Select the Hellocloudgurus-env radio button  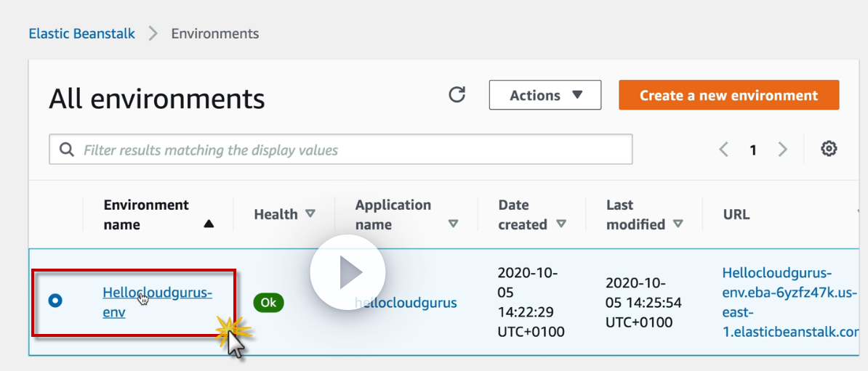[55, 300]
